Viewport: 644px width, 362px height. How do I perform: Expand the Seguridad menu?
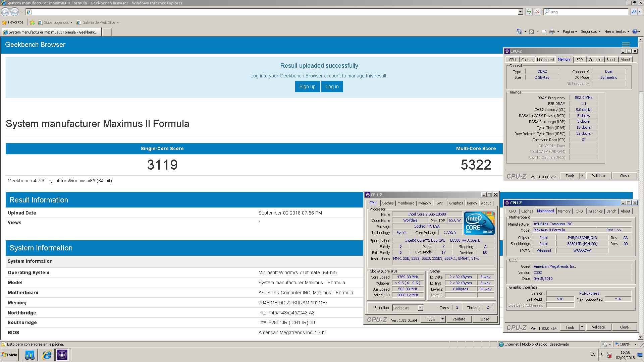point(591,32)
